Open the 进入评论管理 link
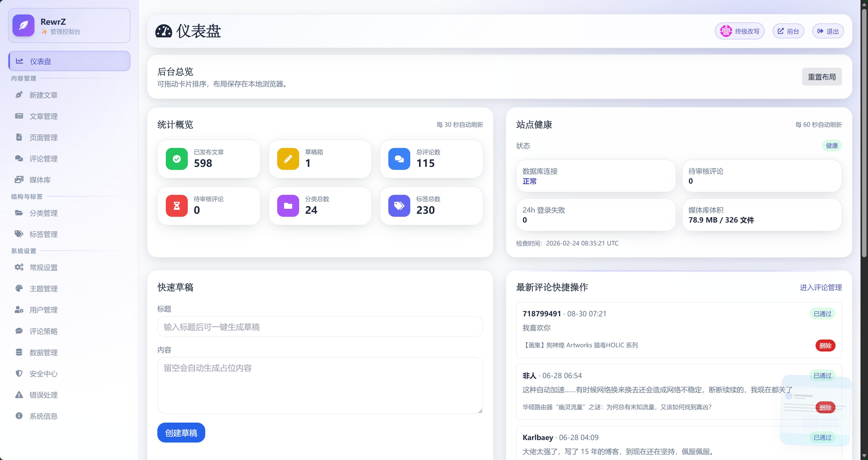This screenshot has width=868, height=460. tap(821, 287)
